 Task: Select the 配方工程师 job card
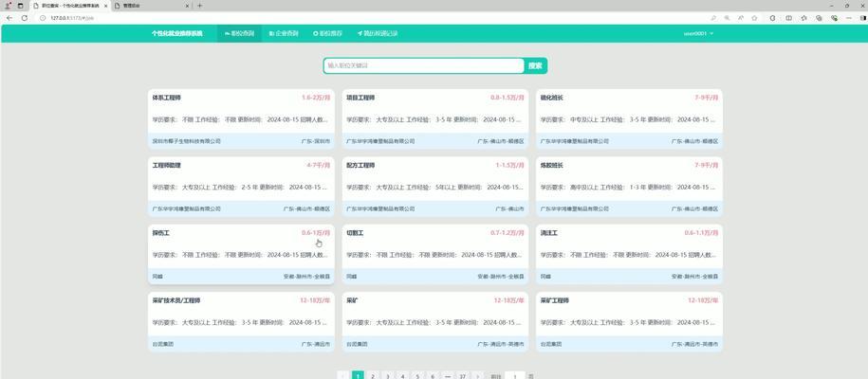tap(434, 186)
